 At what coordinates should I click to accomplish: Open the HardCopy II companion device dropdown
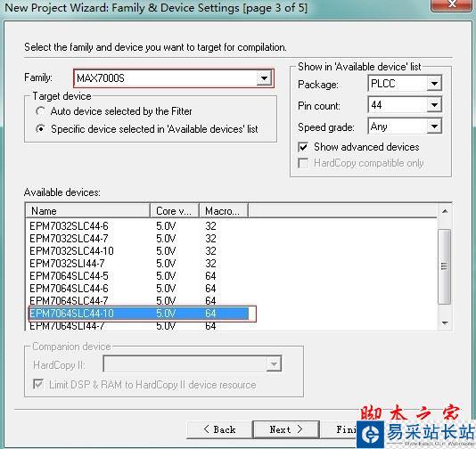193,364
